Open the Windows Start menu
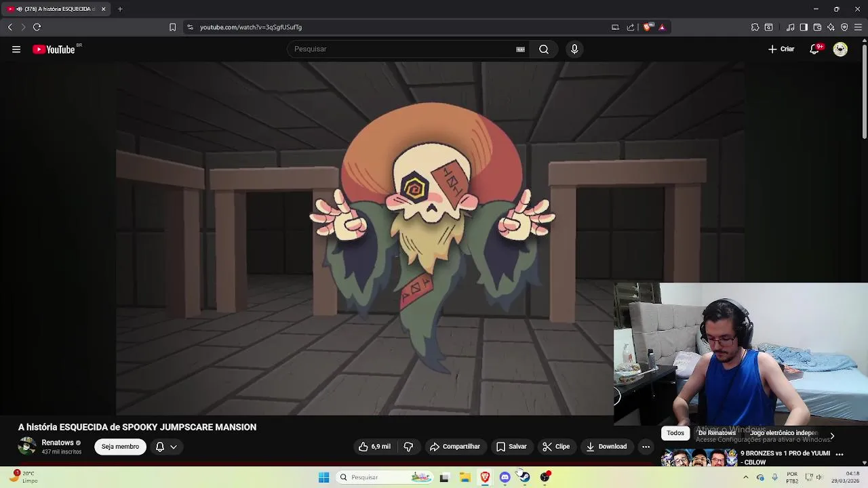Screen dimensions: 868x488 point(323,477)
